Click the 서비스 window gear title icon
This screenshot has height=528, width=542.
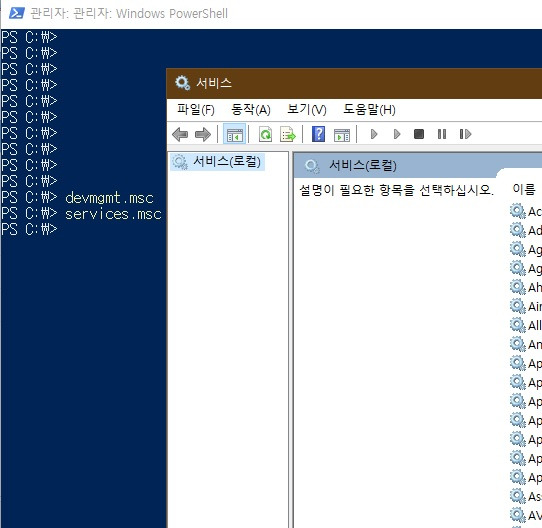182,83
